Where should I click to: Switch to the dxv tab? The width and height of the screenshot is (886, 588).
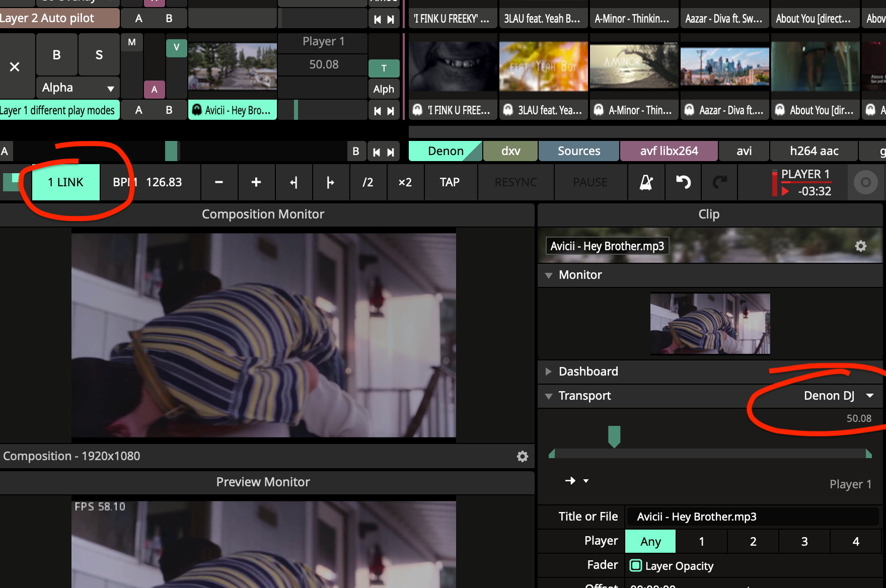pyautogui.click(x=510, y=151)
